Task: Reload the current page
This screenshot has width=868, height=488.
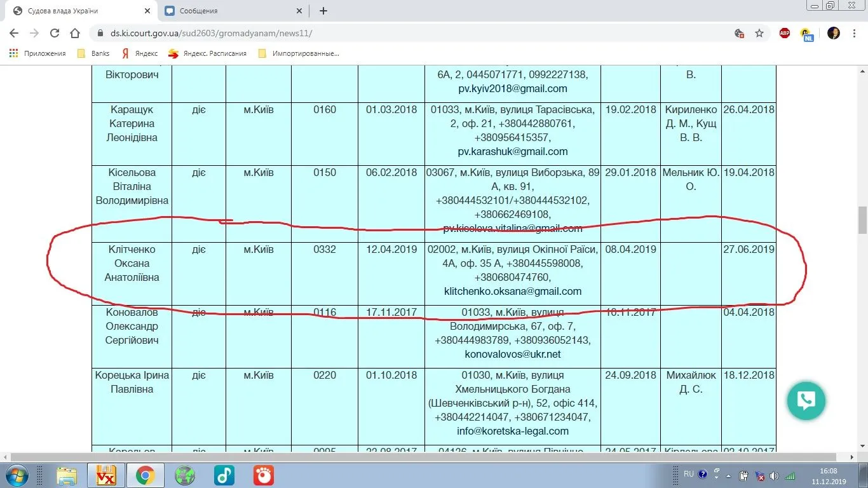Action: (55, 33)
